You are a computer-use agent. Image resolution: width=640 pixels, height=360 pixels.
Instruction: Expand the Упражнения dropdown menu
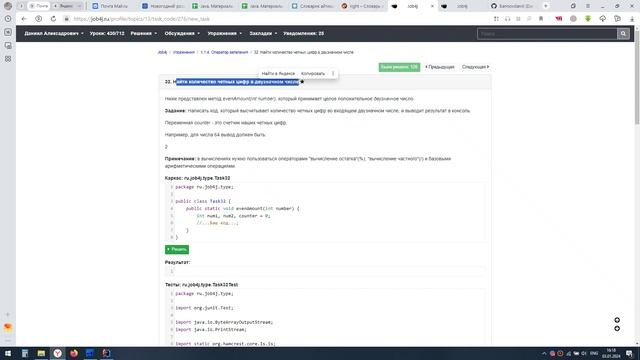point(224,33)
